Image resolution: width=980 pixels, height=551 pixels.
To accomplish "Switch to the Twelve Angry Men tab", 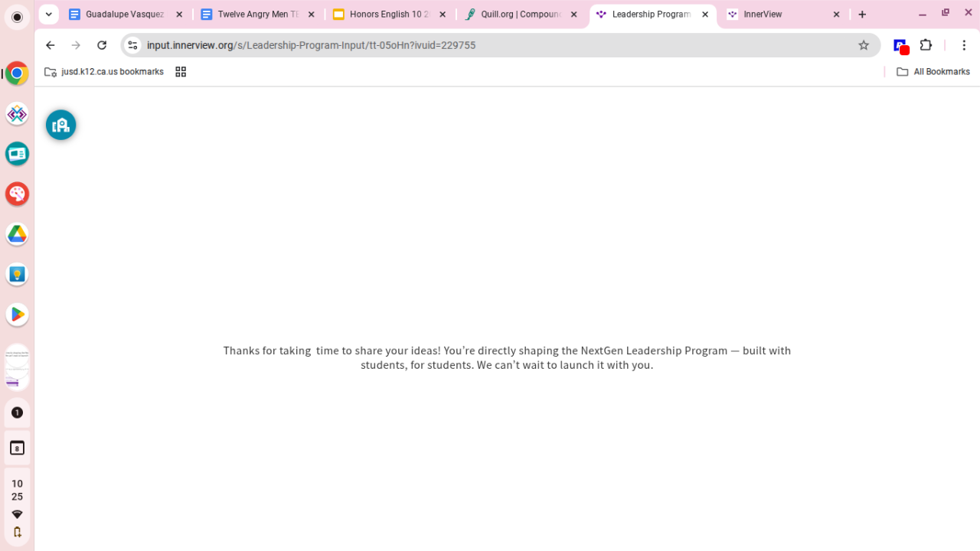I will click(258, 15).
